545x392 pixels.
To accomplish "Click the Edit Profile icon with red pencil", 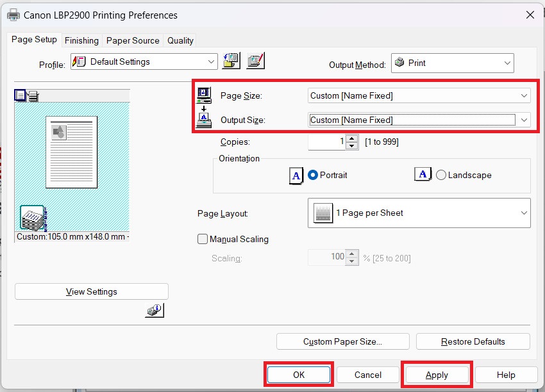I will (x=255, y=61).
